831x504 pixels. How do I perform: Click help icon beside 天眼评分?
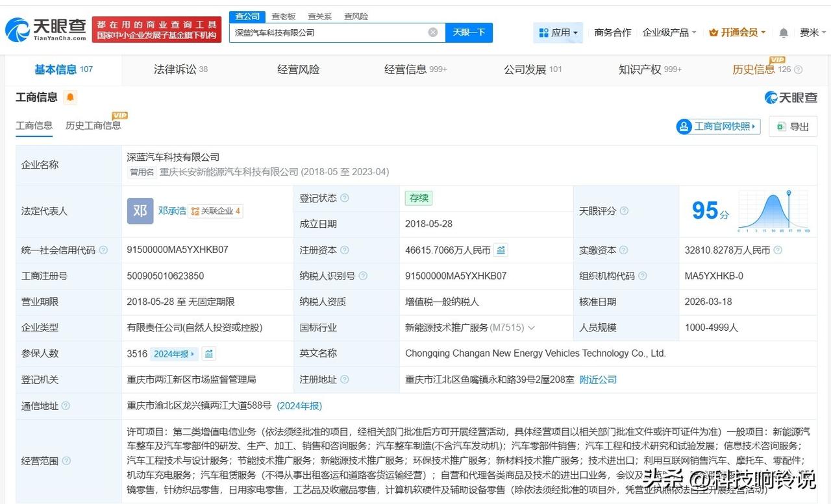coord(624,211)
